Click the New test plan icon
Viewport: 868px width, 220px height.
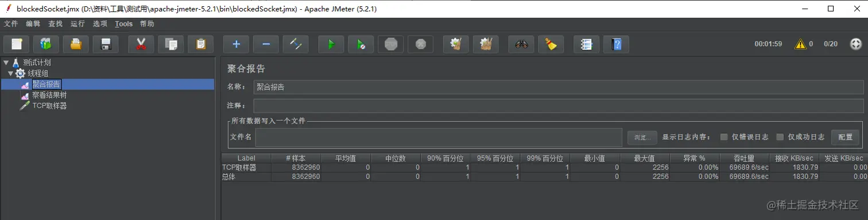(x=17, y=44)
